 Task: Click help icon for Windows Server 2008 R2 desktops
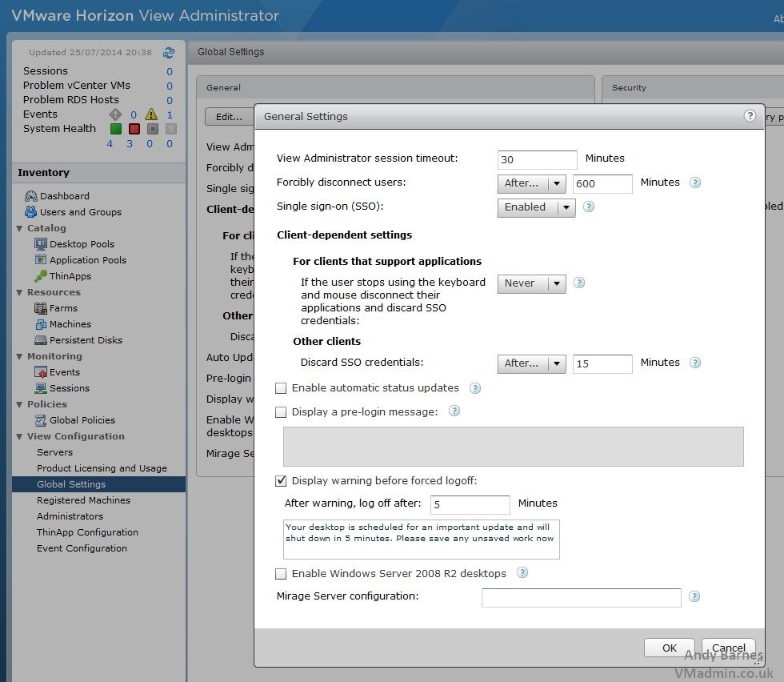coord(522,573)
